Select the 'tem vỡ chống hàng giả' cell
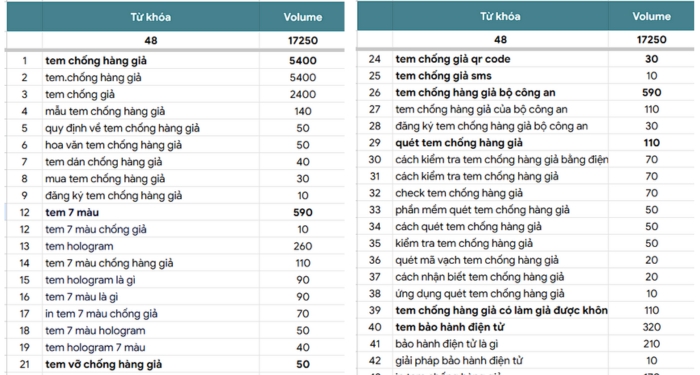Image resolution: width=700 pixels, height=375 pixels. pos(151,364)
